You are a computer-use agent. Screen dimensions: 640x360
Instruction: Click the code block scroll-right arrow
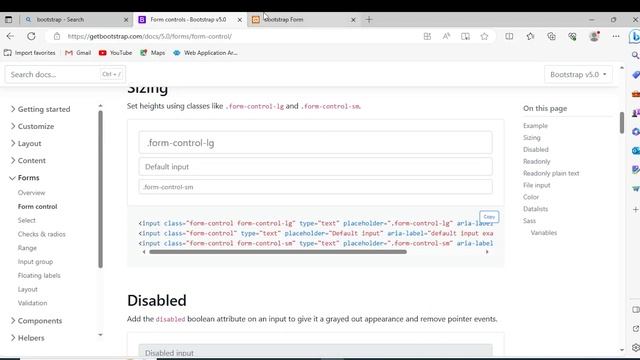(x=487, y=252)
